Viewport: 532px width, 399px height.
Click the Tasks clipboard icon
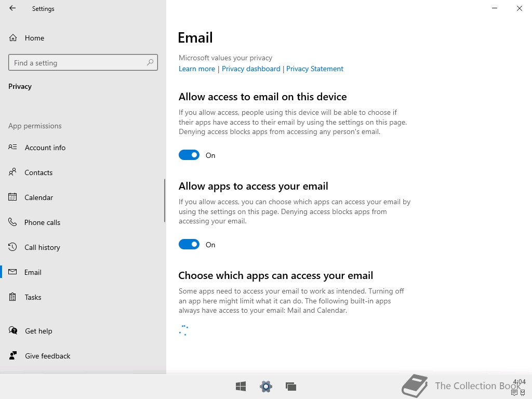12,297
